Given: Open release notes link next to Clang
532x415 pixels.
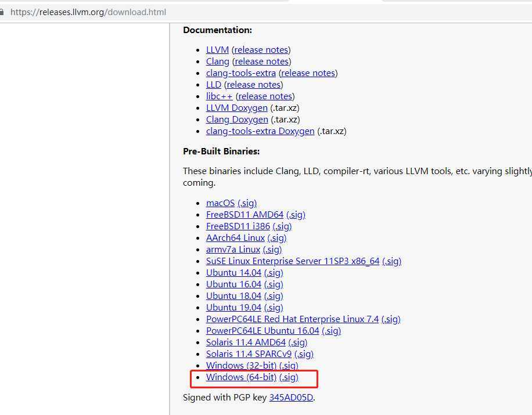Looking at the screenshot, I should 262,62.
